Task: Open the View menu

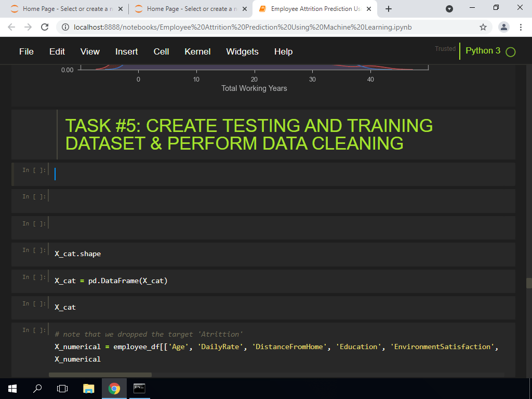Action: (90, 51)
